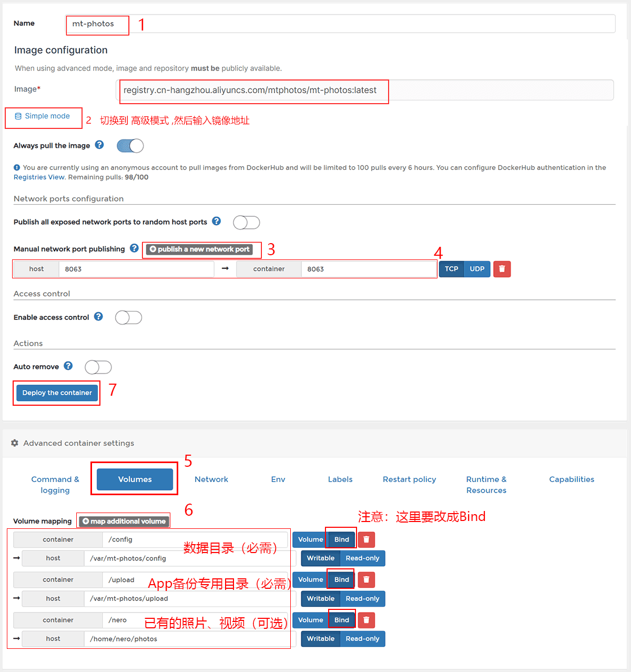This screenshot has width=631, height=672.
Task: Click the /var/mt-photos/config host path field
Action: [x=190, y=558]
